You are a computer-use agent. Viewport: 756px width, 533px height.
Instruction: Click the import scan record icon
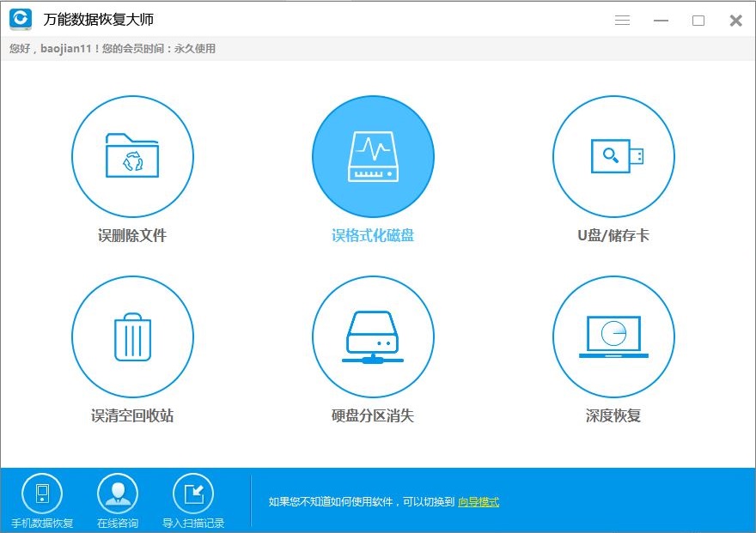[193, 494]
